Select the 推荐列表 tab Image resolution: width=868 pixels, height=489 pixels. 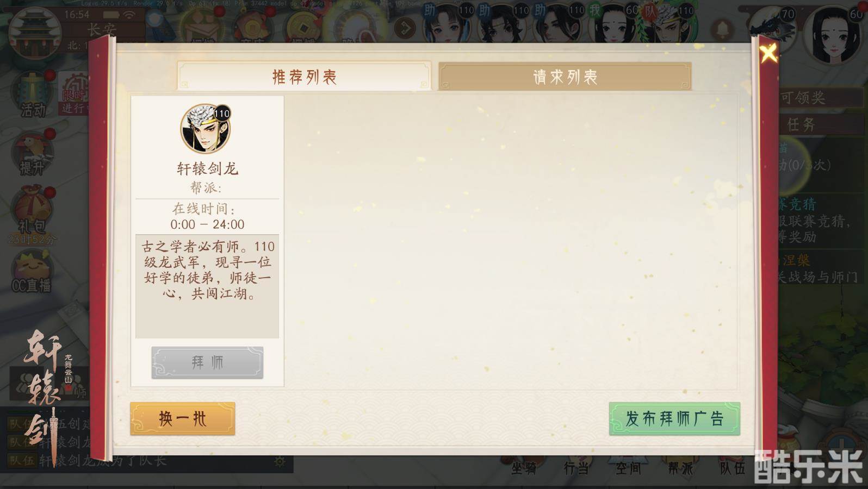coord(304,76)
